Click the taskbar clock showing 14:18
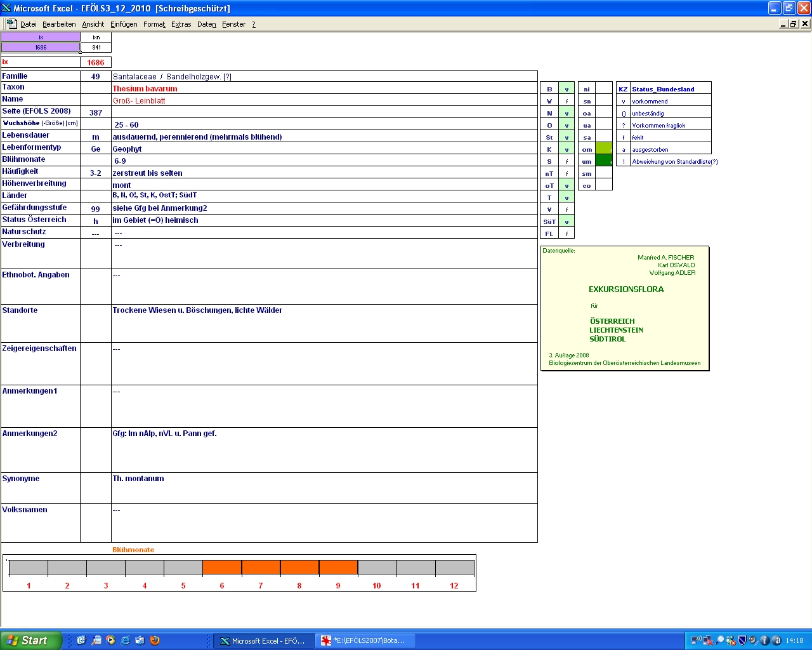 (x=794, y=641)
